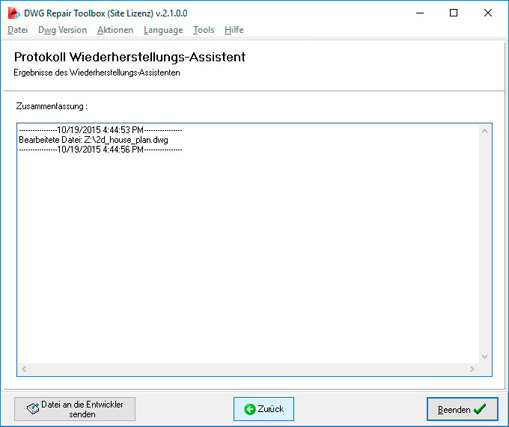Click the 10/19/2015 4:44:53 PM log line
The width and height of the screenshot is (509, 427).
point(100,130)
